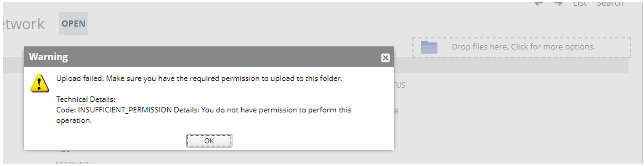Go forward with the right arrow icon

(x=559, y=4)
